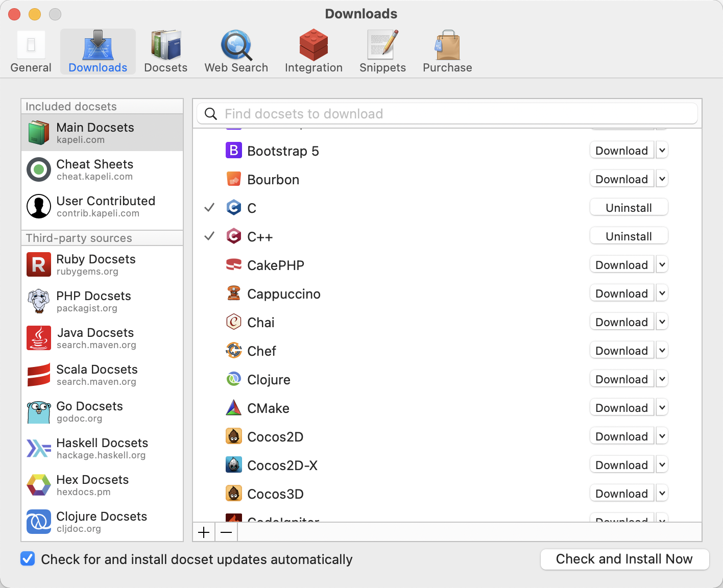Open the General preferences tab
This screenshot has height=588, width=723.
[31, 52]
